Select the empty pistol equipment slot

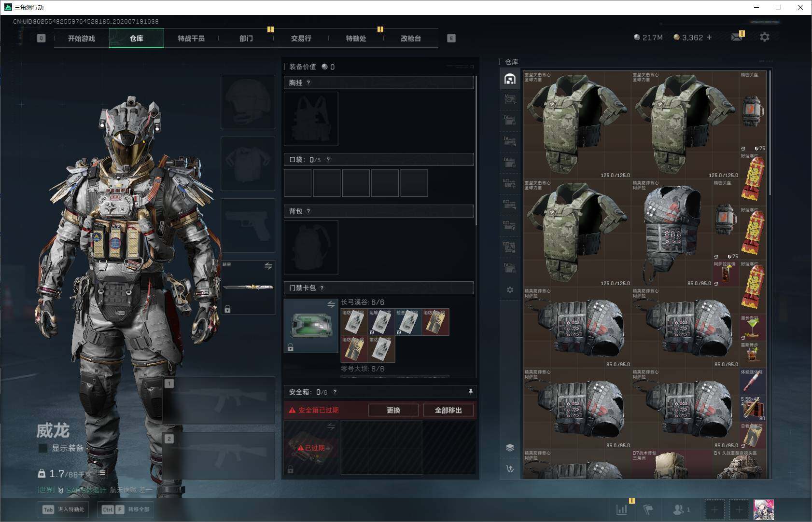[248, 225]
